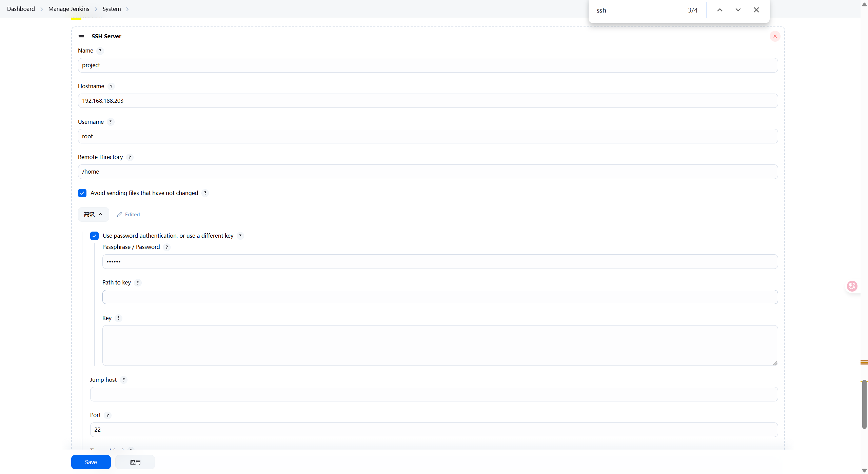This screenshot has height=474, width=868.
Task: Open Manage Jenkins breadcrumb
Action: click(68, 9)
